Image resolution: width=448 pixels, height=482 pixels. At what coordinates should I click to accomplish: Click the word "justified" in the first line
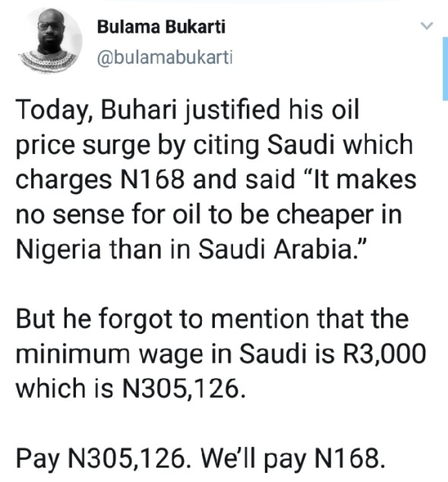click(x=232, y=110)
